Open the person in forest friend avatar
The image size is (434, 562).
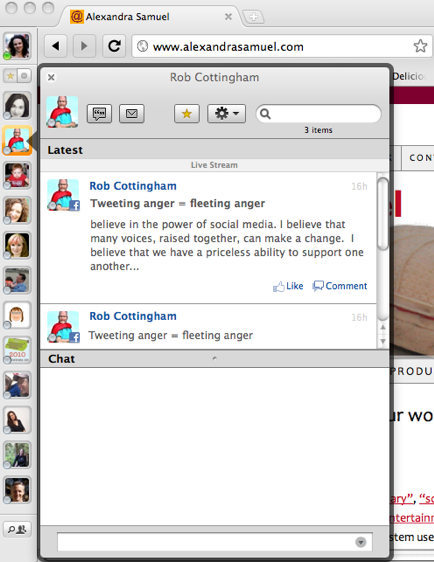(17, 455)
